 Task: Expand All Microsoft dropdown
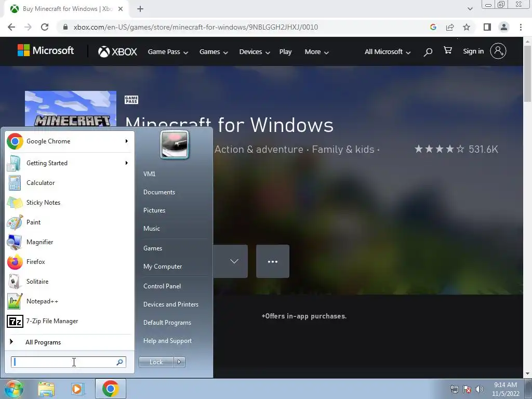(x=388, y=52)
